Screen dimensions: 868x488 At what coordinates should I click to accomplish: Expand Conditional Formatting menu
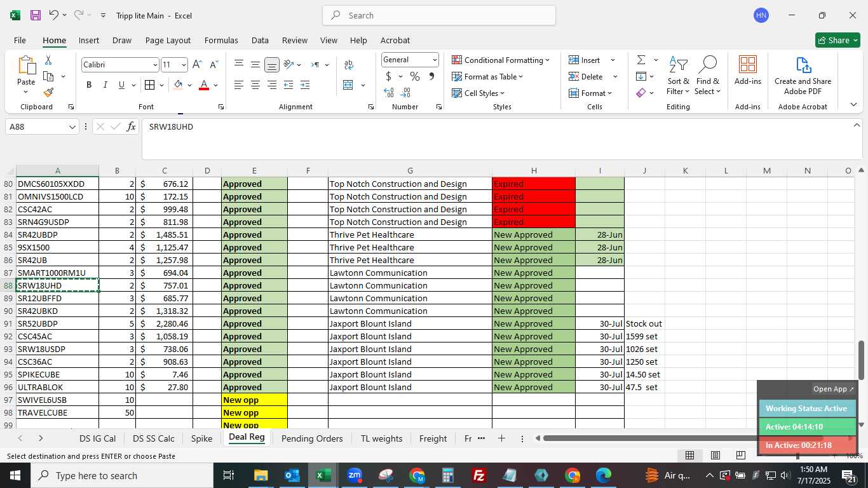(x=501, y=60)
